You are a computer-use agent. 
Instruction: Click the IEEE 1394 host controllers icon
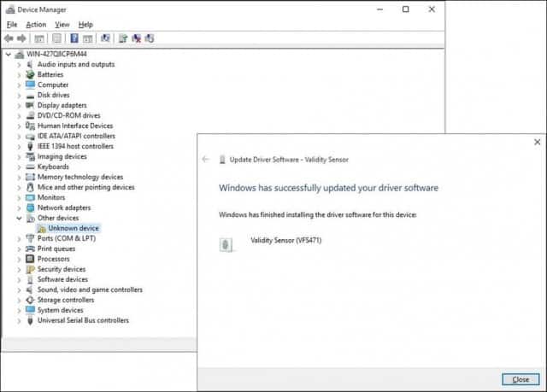[x=31, y=146]
